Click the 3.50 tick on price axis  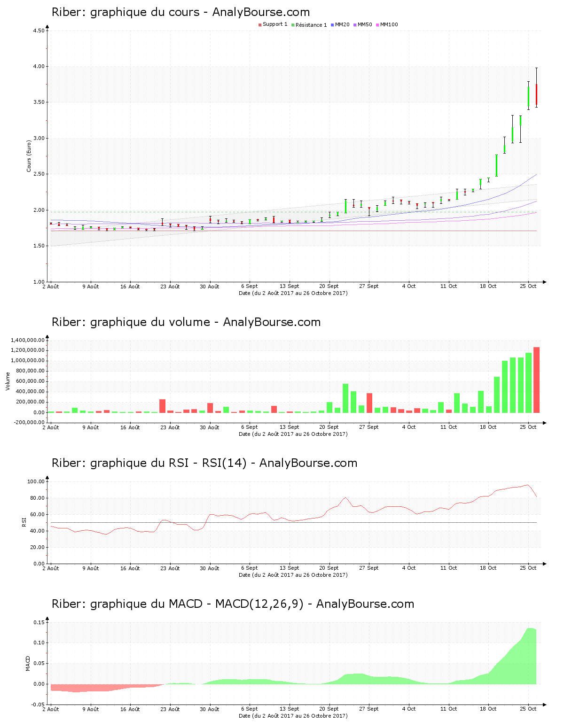pyautogui.click(x=39, y=102)
